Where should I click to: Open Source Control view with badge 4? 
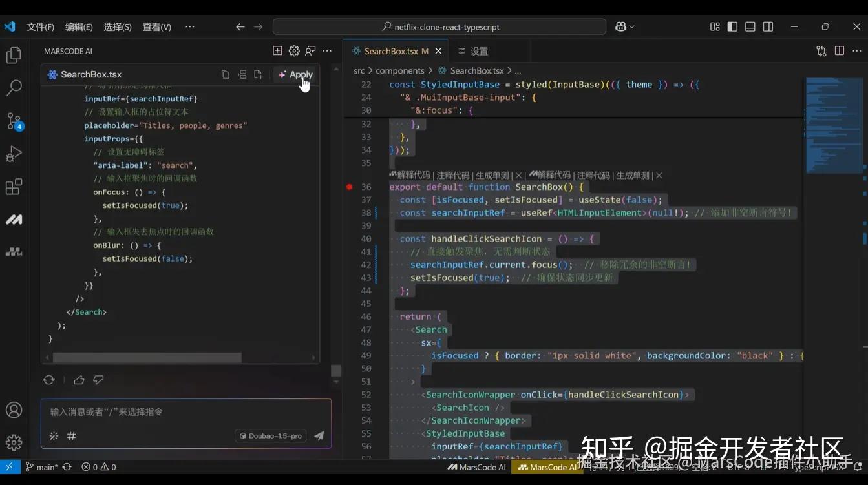click(14, 121)
